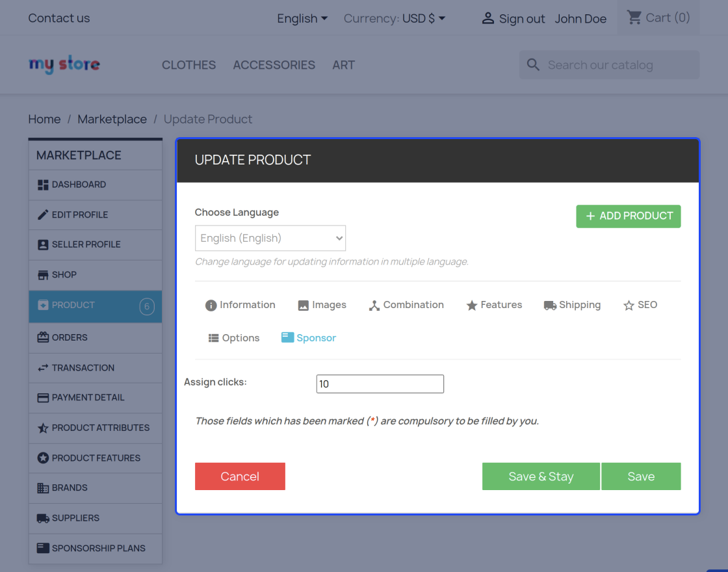Click the Shipping tab truck icon
The width and height of the screenshot is (728, 572).
click(550, 305)
